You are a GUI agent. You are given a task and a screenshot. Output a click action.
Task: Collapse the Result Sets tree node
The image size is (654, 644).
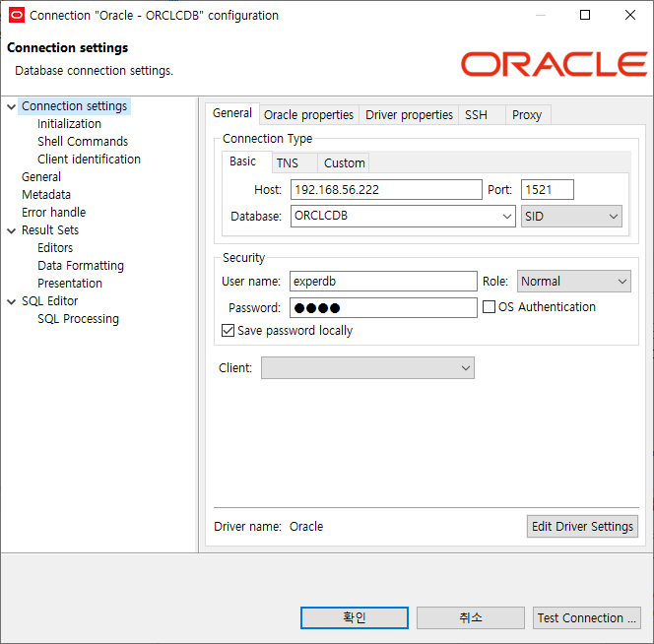(x=12, y=230)
